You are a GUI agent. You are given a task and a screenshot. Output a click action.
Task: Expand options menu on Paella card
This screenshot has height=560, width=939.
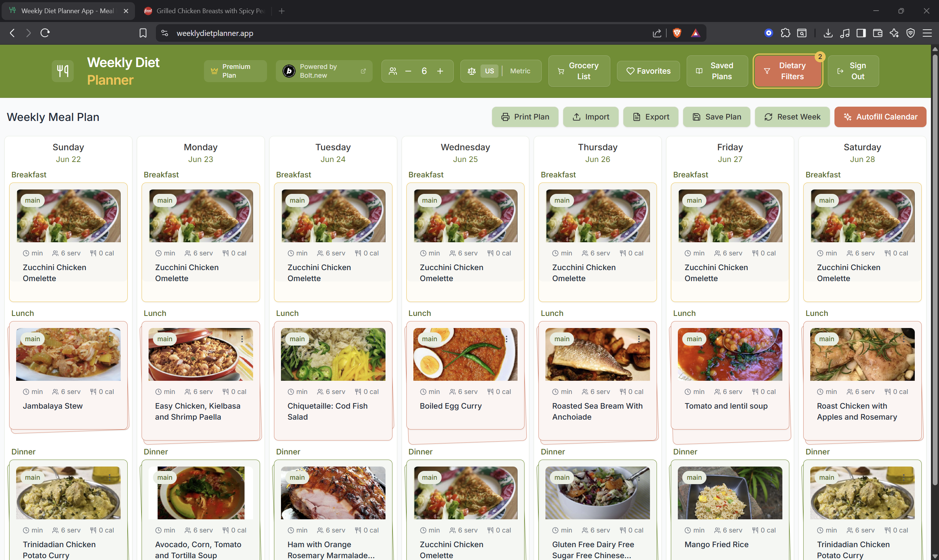242,339
